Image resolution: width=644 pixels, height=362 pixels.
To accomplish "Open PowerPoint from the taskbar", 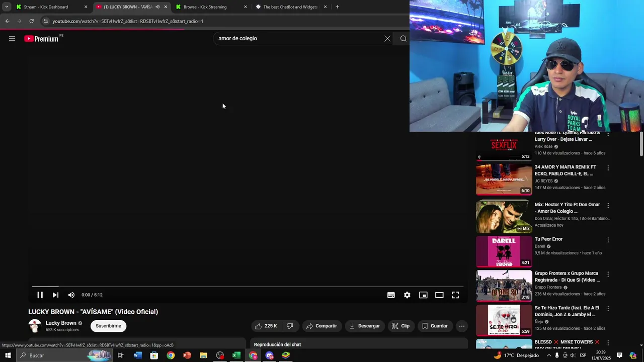I will click(x=187, y=355).
